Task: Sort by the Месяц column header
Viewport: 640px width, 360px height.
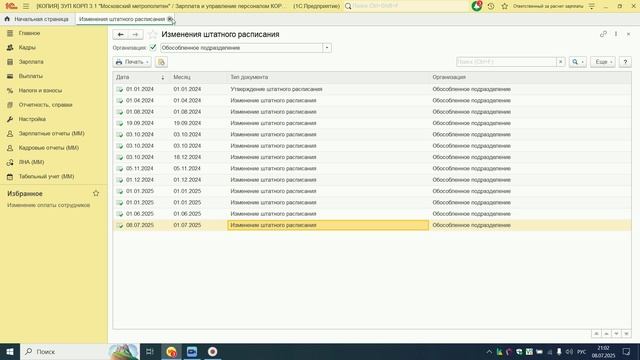Action: pyautogui.click(x=198, y=77)
